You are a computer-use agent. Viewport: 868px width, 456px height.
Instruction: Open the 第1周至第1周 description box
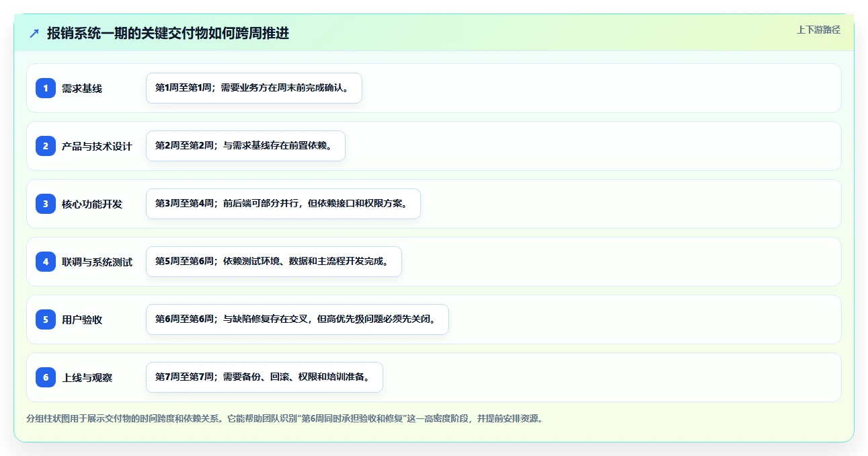coord(254,88)
